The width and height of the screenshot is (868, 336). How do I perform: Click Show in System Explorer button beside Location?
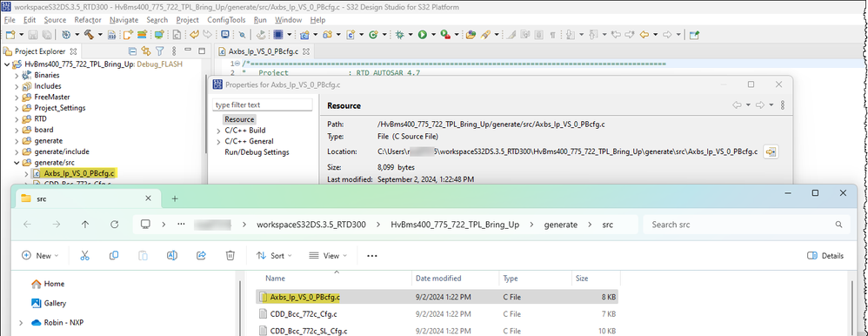(771, 151)
